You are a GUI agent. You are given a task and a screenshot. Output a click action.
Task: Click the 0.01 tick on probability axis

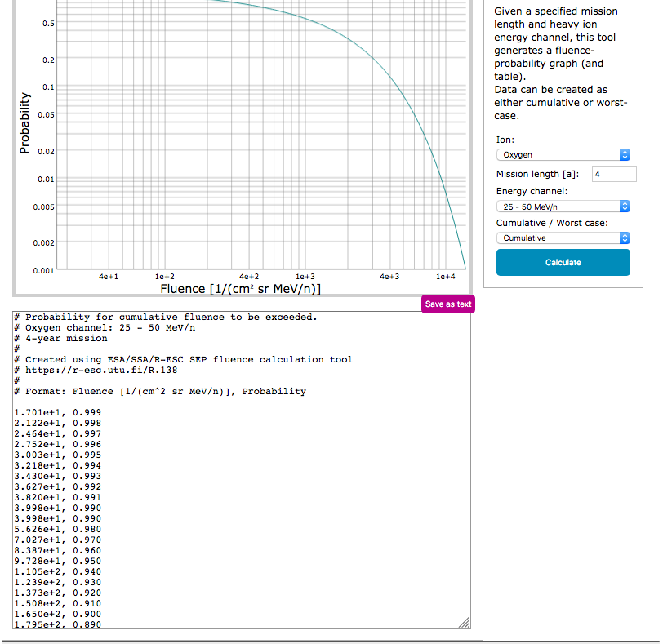tap(47, 179)
